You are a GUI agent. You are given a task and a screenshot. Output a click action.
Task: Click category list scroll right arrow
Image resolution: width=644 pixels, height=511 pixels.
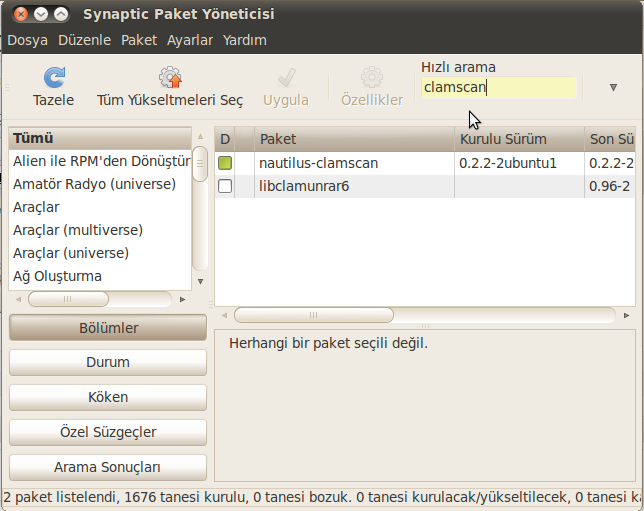183,299
